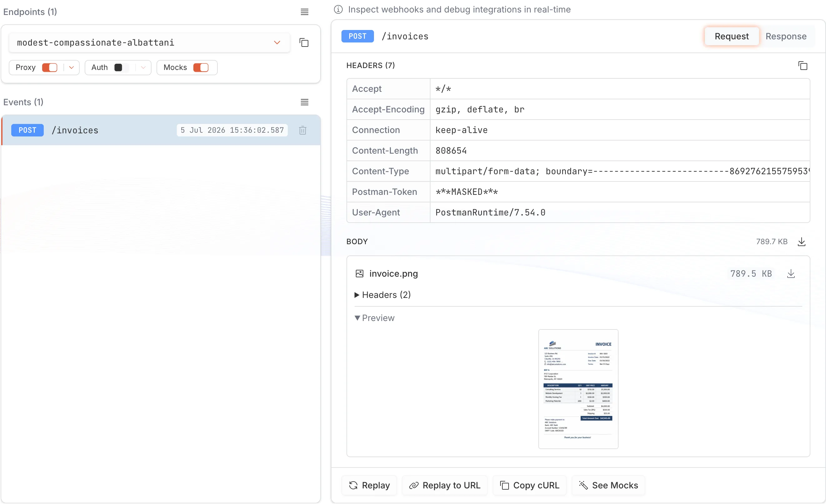
Task: Toggle the Auth switch
Action: 122,68
